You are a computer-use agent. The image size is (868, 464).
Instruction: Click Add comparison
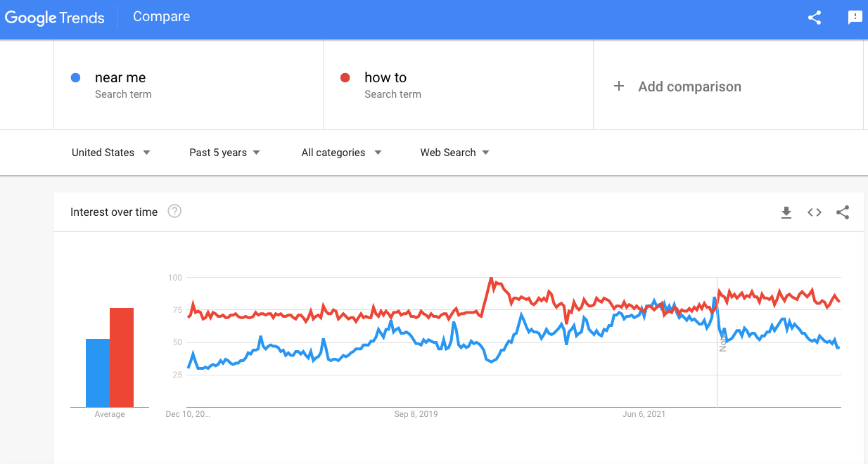click(689, 86)
